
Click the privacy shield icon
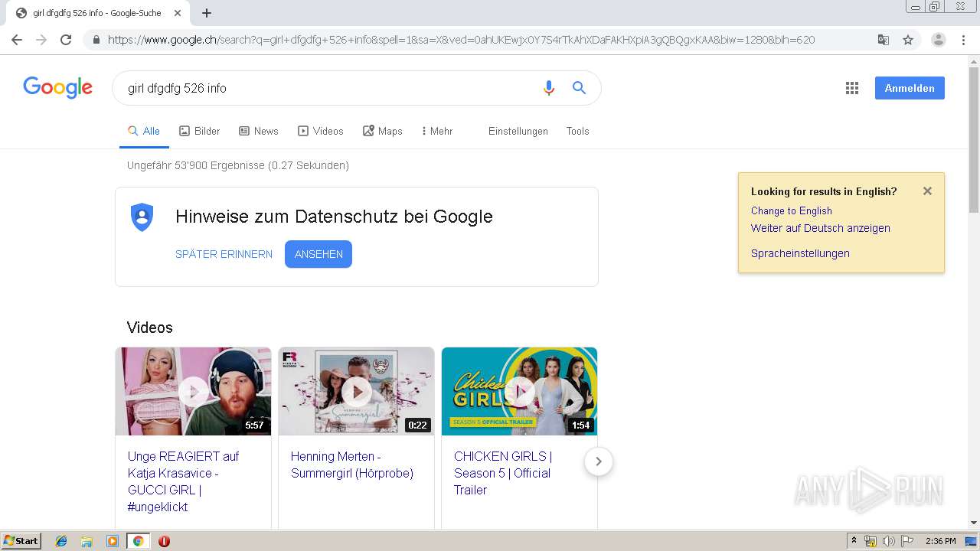pos(142,217)
